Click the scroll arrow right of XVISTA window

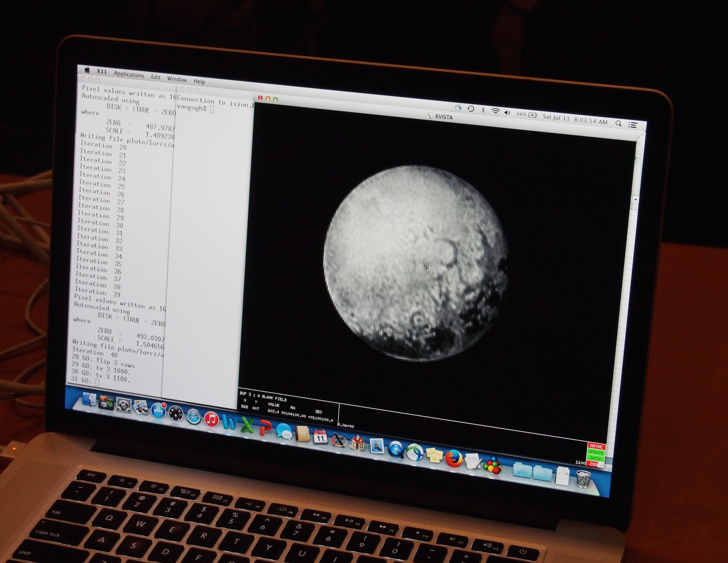(636, 199)
